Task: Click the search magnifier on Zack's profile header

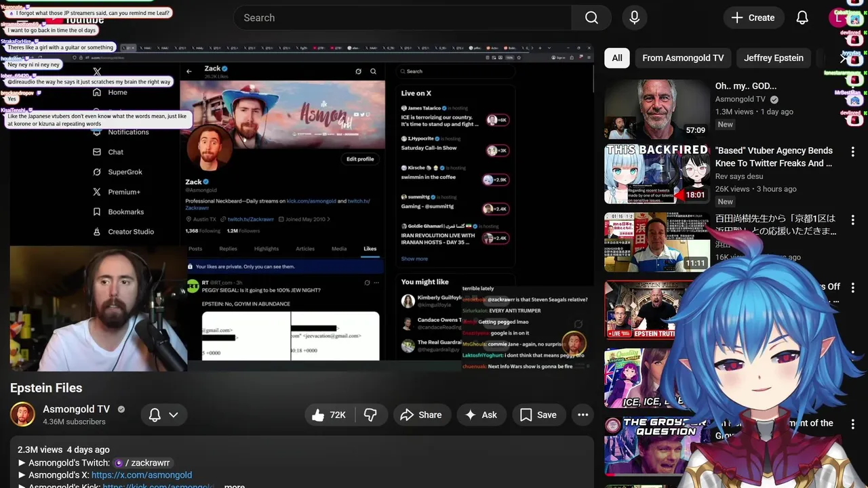Action: point(373,71)
